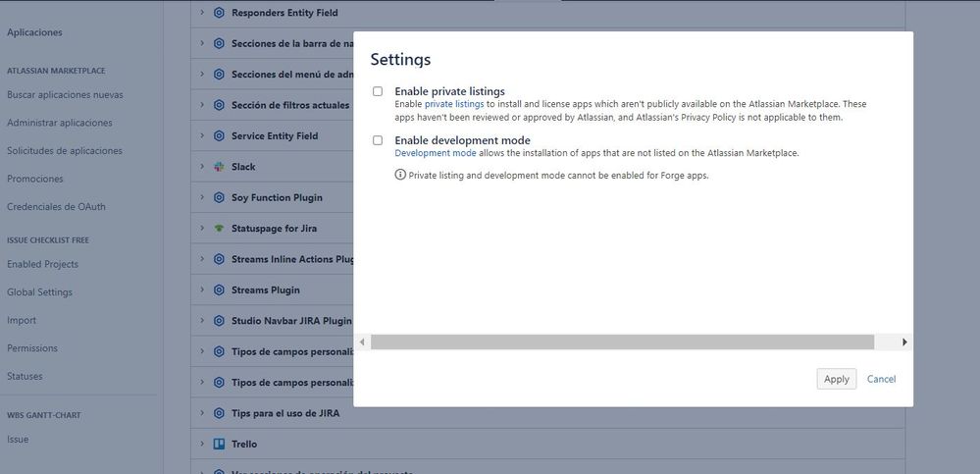Screen dimensions: 980x474
Task: Open Enabled Projects in sidebar
Action: click(x=42, y=265)
